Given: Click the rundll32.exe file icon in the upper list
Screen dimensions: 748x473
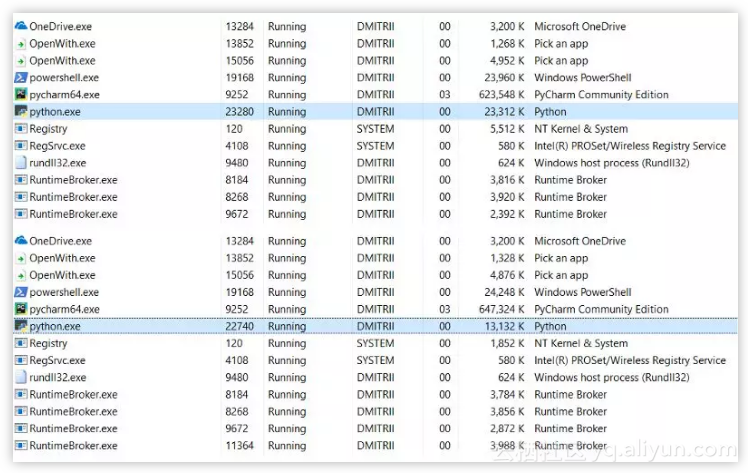Looking at the screenshot, I should (21, 163).
